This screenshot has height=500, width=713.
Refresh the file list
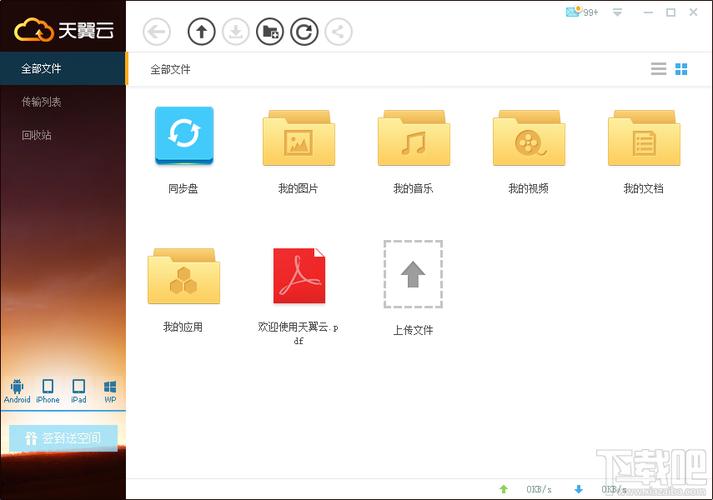point(304,31)
